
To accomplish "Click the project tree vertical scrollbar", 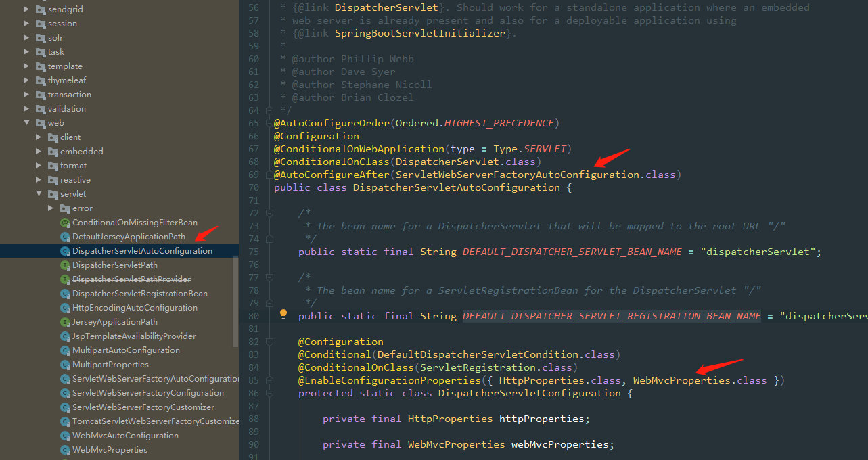I will point(235,298).
